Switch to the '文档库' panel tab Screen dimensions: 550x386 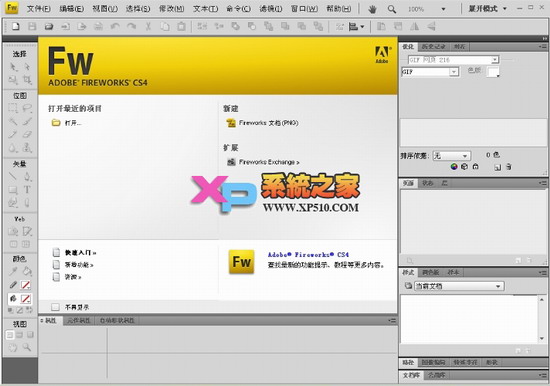click(x=411, y=375)
